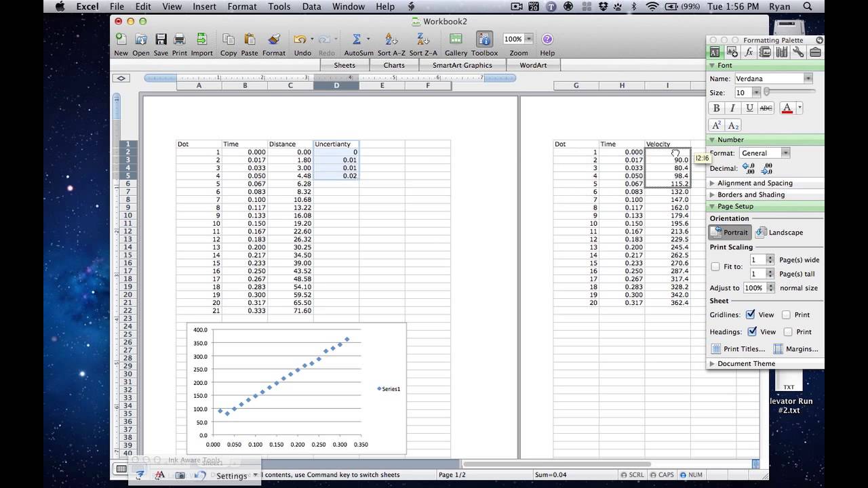Enable the Fit to print scaling checkbox
Viewport: 868px width, 488px height.
pyautogui.click(x=715, y=267)
